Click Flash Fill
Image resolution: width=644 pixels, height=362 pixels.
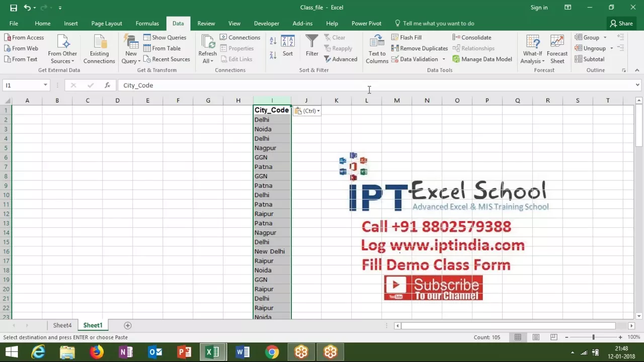tap(407, 37)
